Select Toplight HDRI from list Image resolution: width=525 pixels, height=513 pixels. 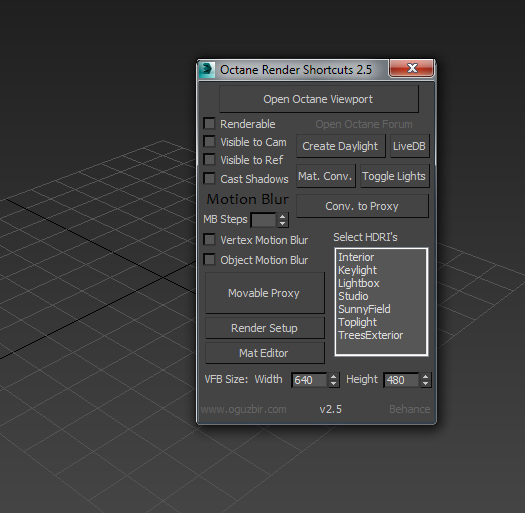(381, 322)
